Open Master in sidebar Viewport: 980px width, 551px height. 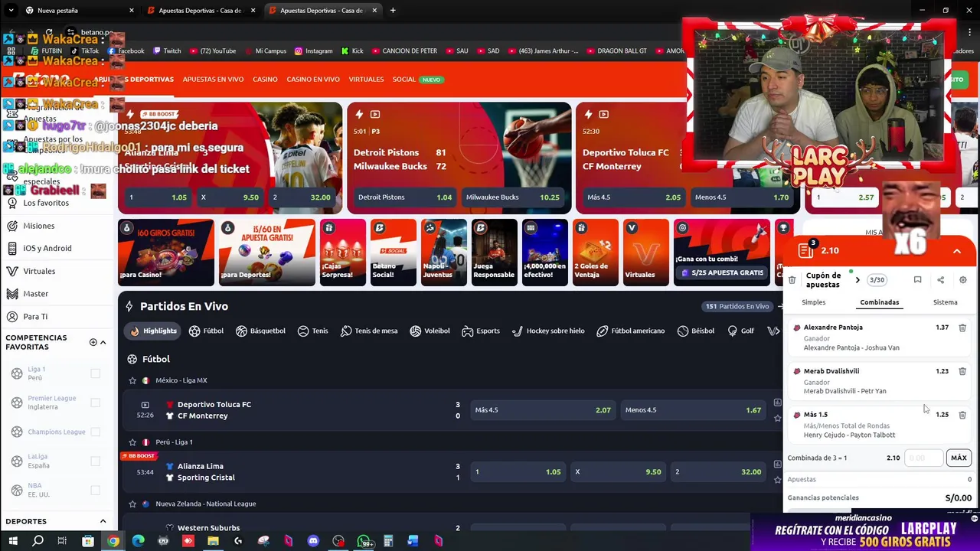coord(36,294)
